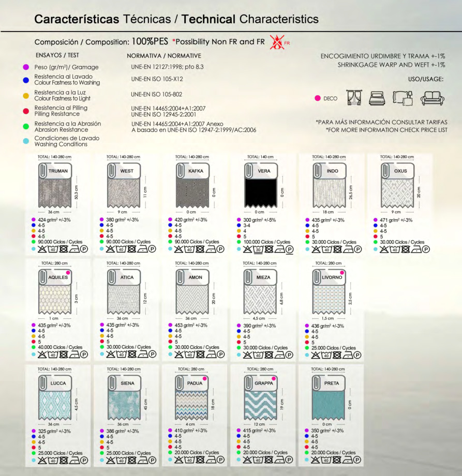Select the curtain usage icon
The image size is (462, 476).
[354, 98]
